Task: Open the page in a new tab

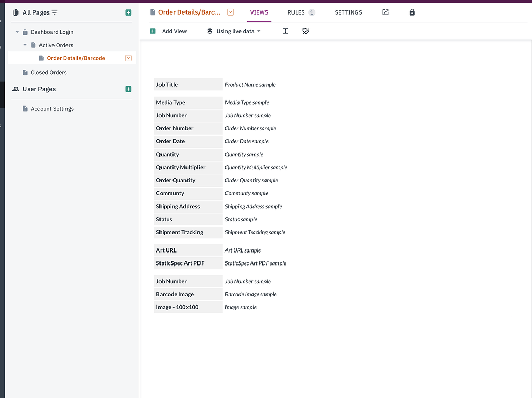Action: click(385, 12)
